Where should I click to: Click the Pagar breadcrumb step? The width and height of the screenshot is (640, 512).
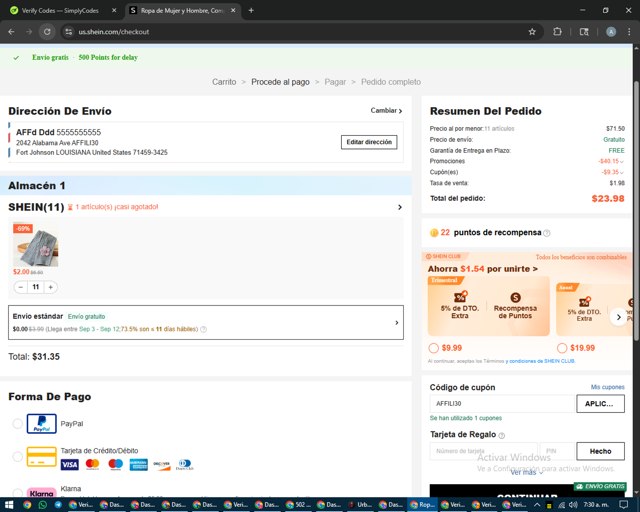tap(335, 82)
